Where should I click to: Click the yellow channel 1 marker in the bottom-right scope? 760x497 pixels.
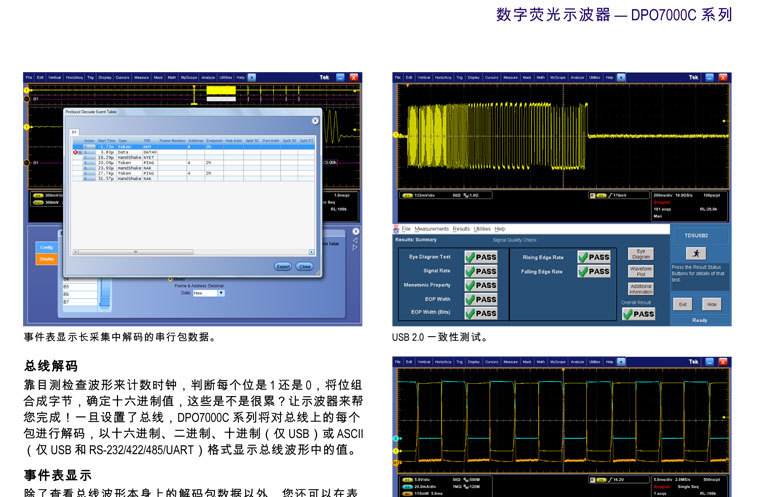[396, 451]
